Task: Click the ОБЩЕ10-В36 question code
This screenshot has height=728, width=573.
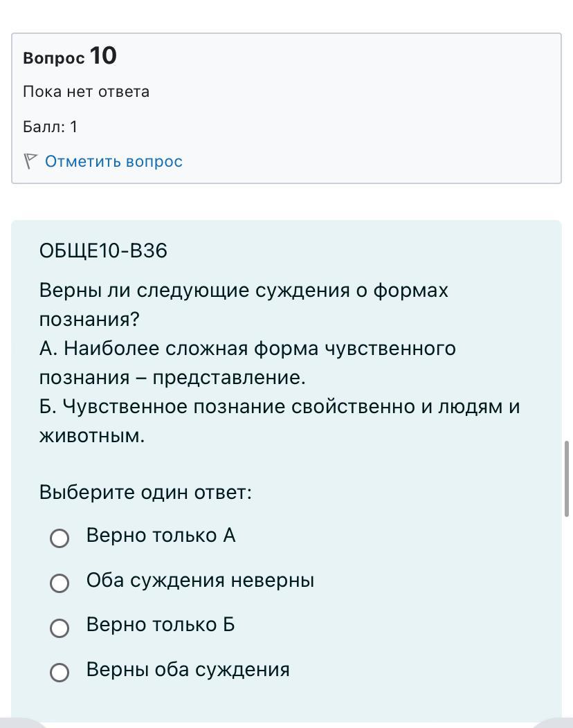Action: (103, 251)
